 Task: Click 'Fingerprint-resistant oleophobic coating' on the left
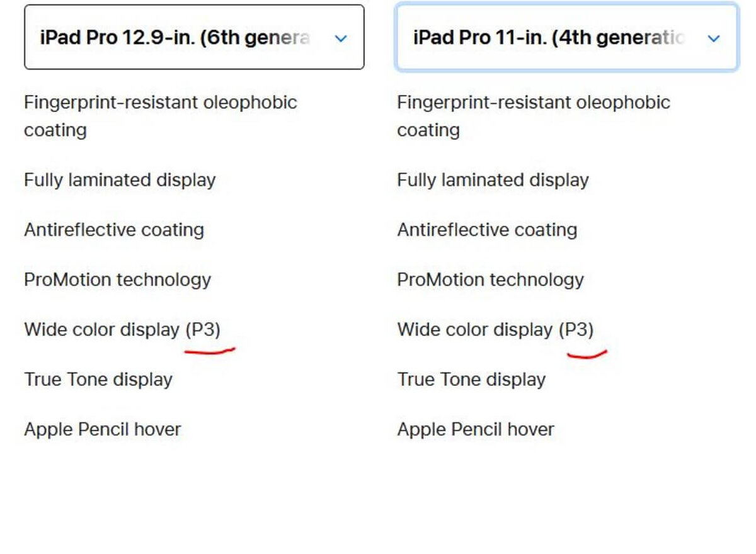(x=161, y=116)
